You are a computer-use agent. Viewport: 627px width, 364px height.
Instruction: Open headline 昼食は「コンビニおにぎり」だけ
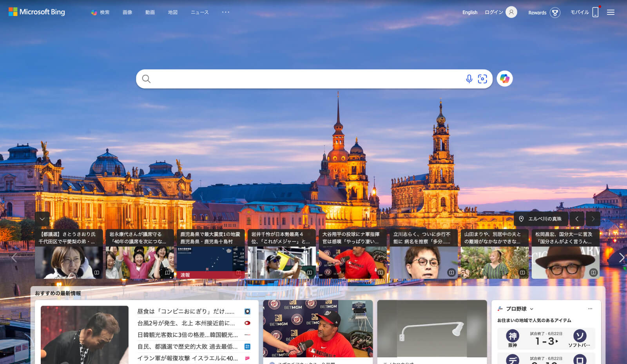(x=186, y=312)
